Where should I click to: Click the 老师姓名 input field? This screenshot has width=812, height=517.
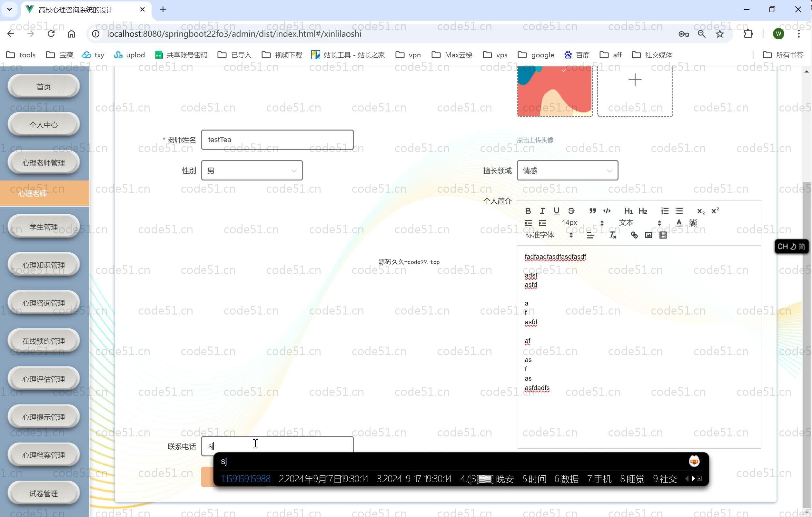click(x=277, y=140)
